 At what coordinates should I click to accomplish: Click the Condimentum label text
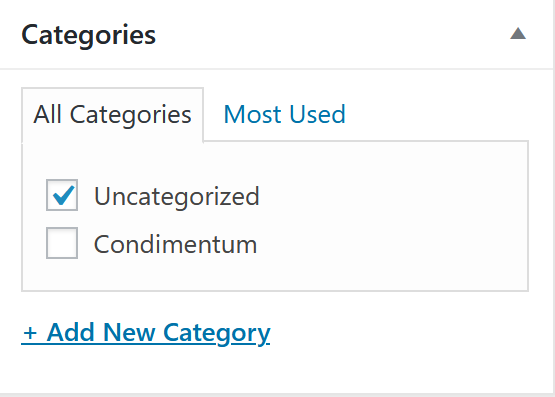coord(176,243)
